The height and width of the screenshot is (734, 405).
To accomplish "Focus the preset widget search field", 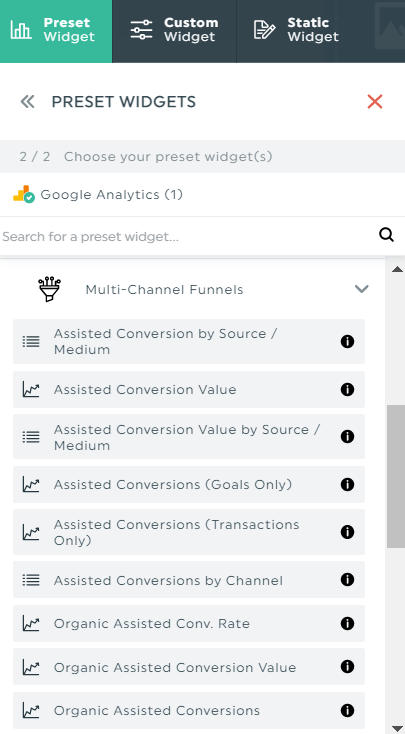I will [x=187, y=236].
